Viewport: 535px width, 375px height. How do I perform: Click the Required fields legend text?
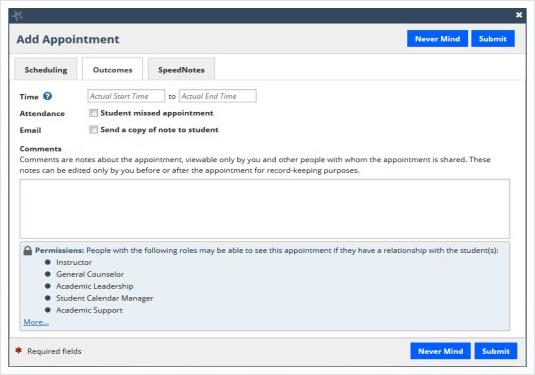[x=54, y=351]
